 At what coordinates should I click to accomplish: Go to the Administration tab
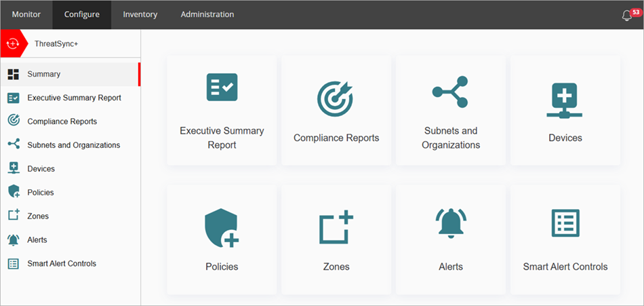(x=207, y=14)
